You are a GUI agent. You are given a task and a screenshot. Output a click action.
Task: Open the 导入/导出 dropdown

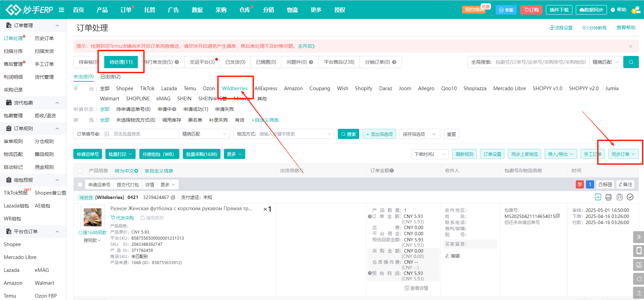pyautogui.click(x=560, y=154)
